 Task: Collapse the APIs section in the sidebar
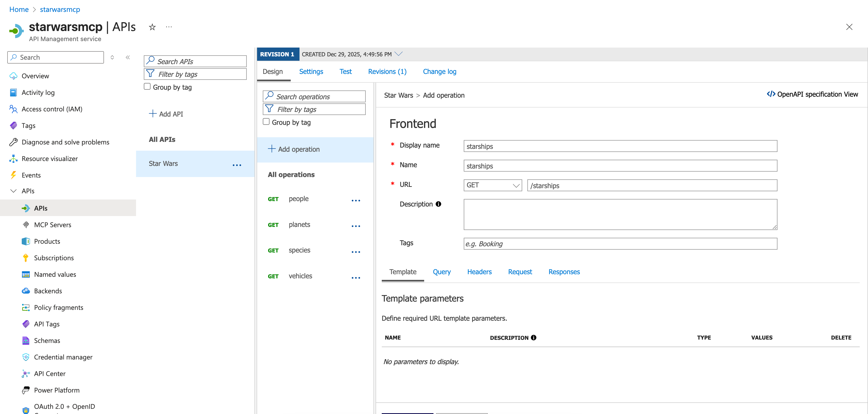point(13,191)
